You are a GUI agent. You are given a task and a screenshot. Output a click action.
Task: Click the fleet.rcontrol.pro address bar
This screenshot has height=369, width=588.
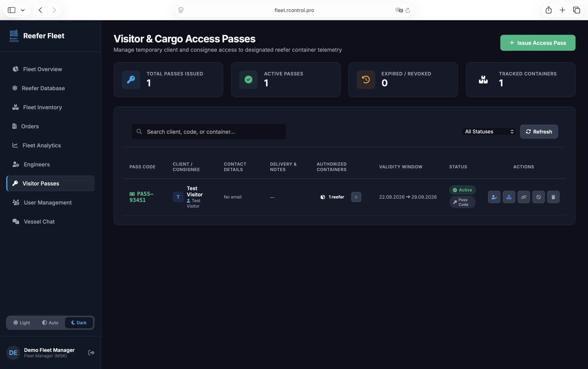pos(294,10)
